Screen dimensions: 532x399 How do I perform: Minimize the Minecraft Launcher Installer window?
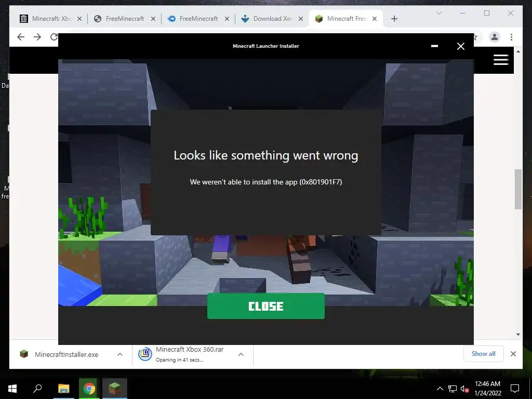point(434,46)
